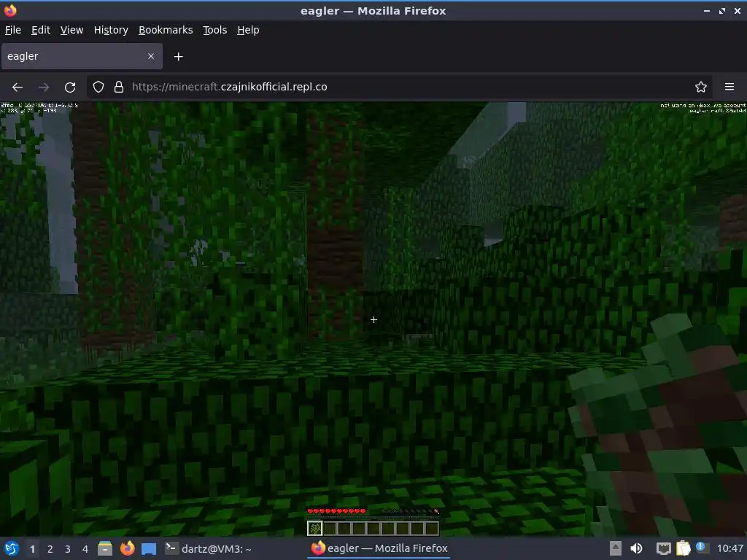Switch to workspace 4

(85, 549)
